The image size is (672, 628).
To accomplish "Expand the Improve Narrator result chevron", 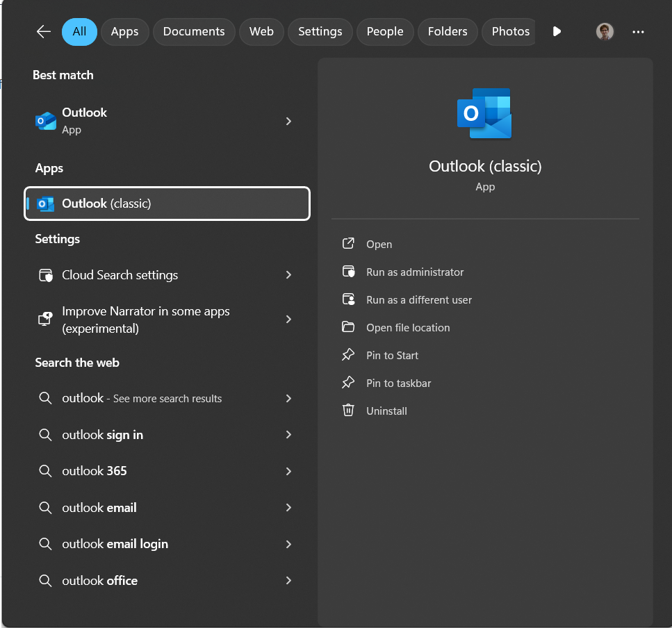I will click(288, 320).
